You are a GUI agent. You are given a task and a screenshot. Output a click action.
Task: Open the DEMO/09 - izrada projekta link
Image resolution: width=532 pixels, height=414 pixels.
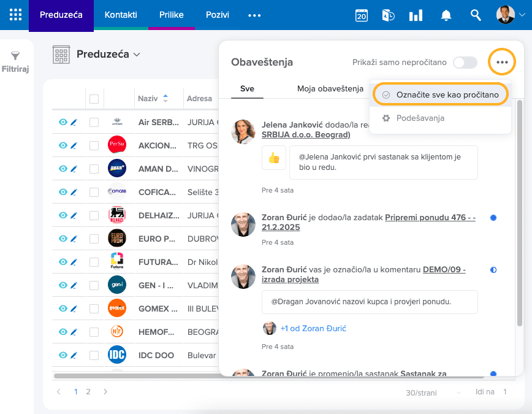click(363, 274)
